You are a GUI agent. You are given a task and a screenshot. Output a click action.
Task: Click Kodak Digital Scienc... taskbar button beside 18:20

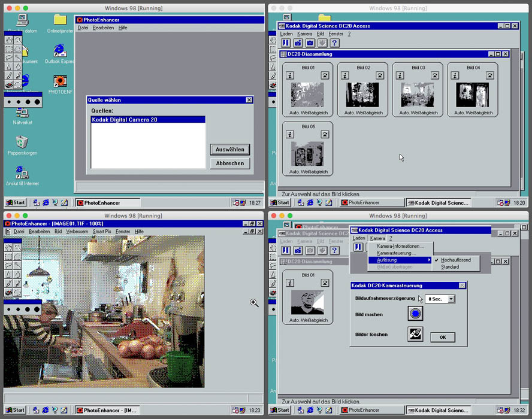pyautogui.click(x=439, y=203)
